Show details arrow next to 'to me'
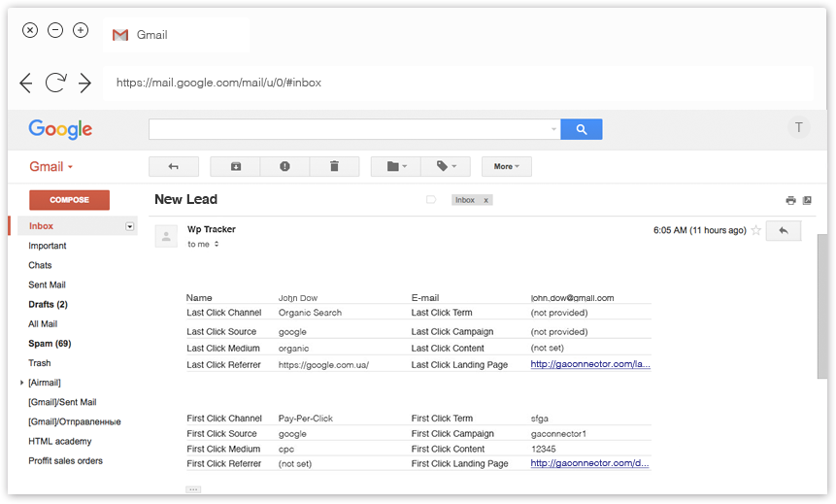The image size is (836, 504). [x=217, y=245]
